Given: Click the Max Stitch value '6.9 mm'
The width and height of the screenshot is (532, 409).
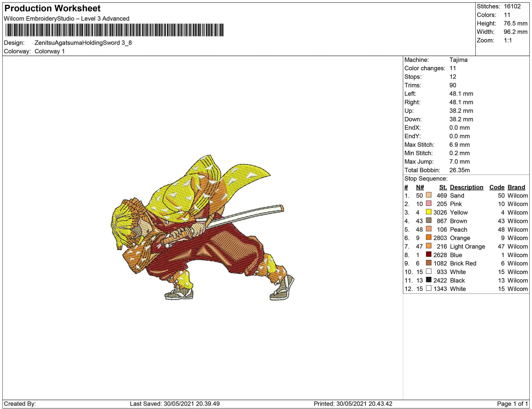Looking at the screenshot, I should pos(459,145).
